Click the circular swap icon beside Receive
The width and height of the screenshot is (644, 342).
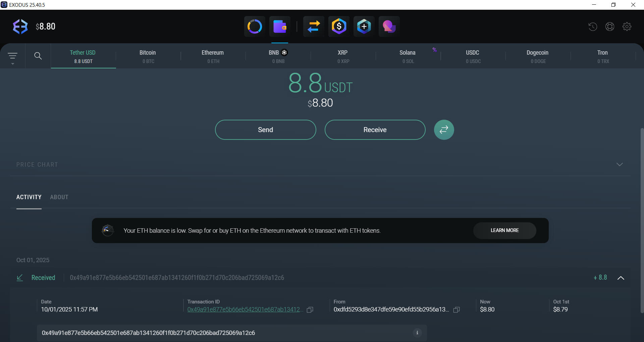click(x=444, y=130)
